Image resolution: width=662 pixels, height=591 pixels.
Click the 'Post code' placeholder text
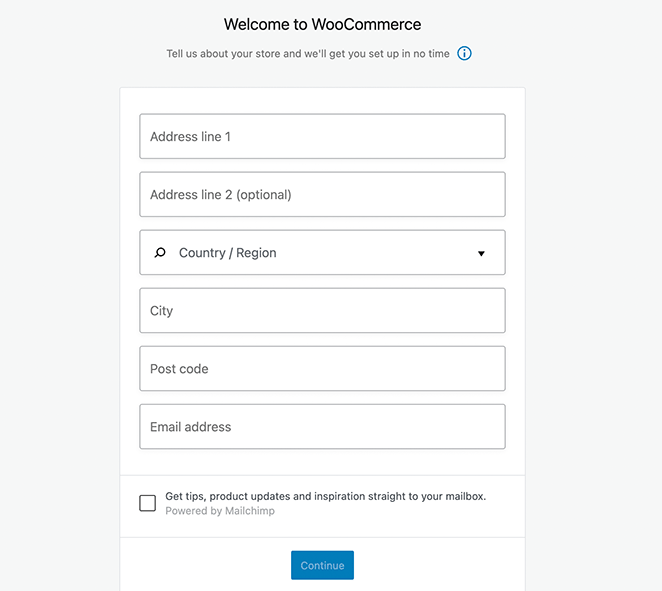click(179, 369)
